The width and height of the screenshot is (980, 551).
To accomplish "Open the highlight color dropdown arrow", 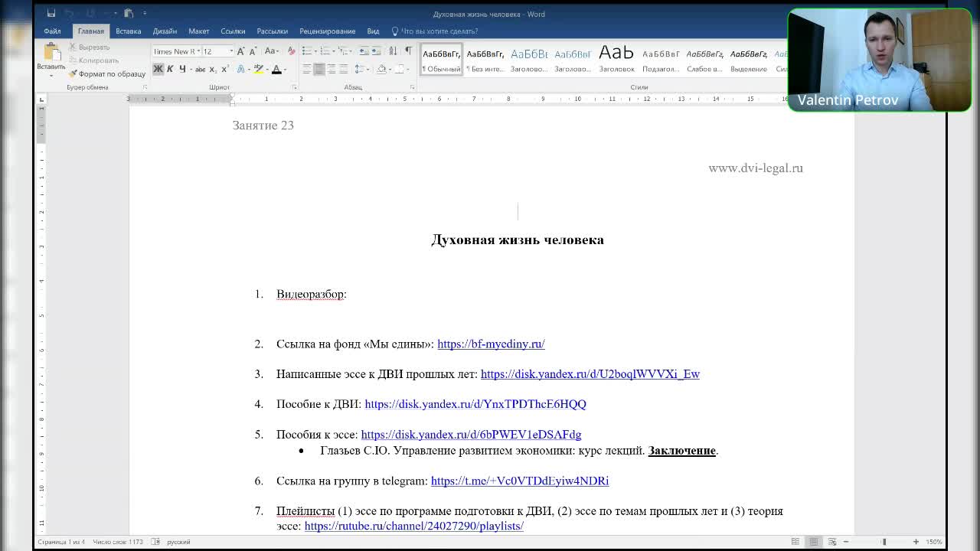I will pos(267,69).
